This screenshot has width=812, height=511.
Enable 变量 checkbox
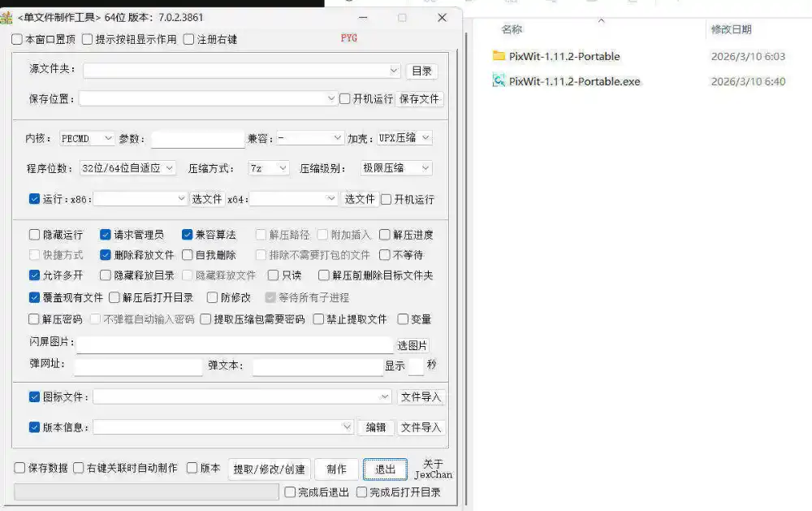(403, 319)
